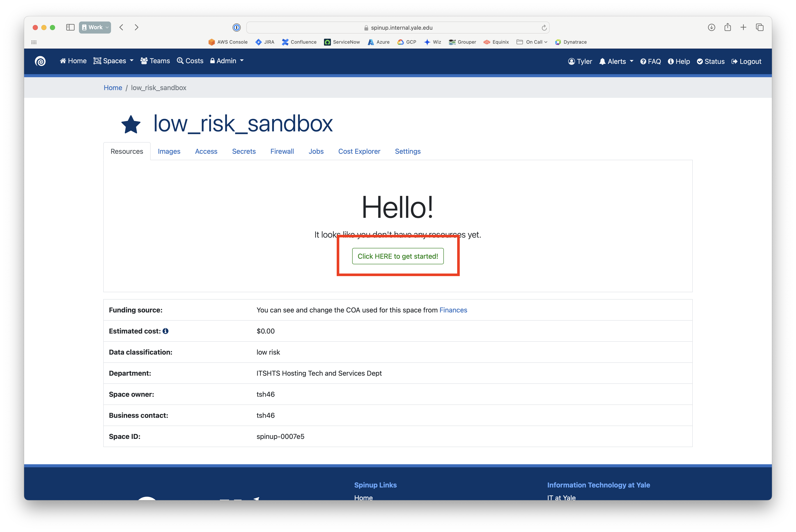
Task: Click HERE to get started button
Action: click(398, 256)
